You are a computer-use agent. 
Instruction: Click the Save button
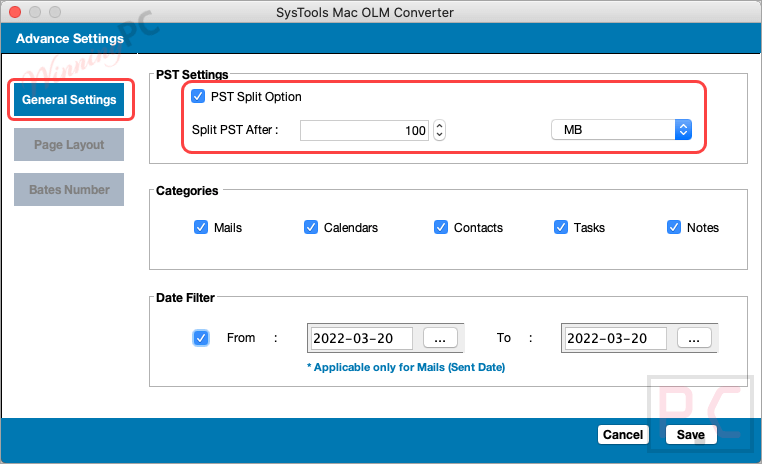pos(691,434)
